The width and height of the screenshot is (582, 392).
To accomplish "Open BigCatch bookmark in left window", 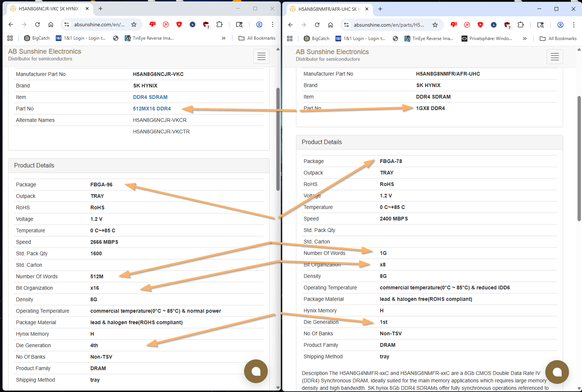I will point(37,38).
